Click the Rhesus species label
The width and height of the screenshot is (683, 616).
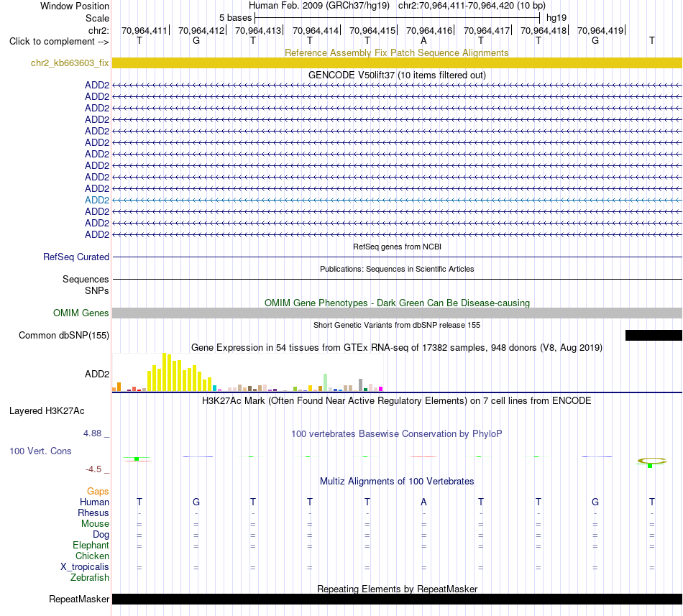[93, 513]
